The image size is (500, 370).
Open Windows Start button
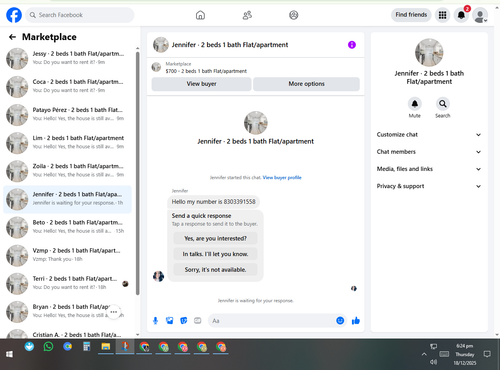click(x=9, y=354)
